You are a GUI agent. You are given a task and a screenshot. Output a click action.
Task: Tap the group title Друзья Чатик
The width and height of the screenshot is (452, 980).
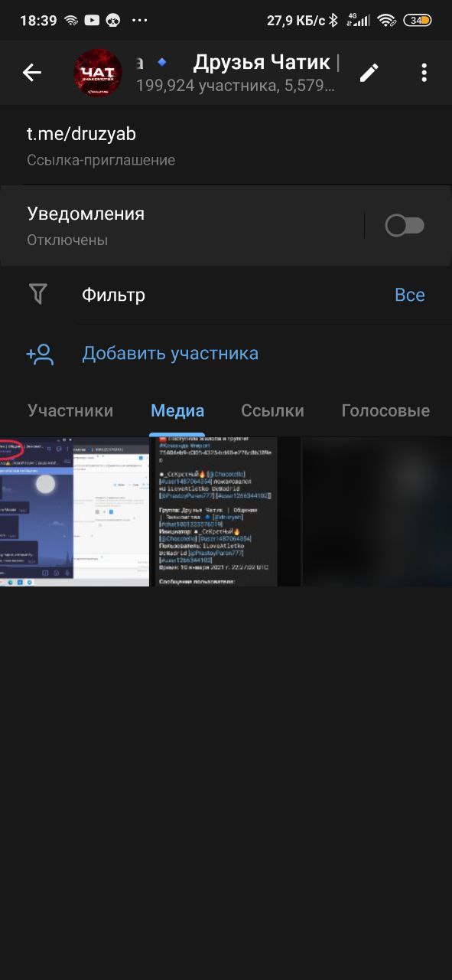point(262,62)
